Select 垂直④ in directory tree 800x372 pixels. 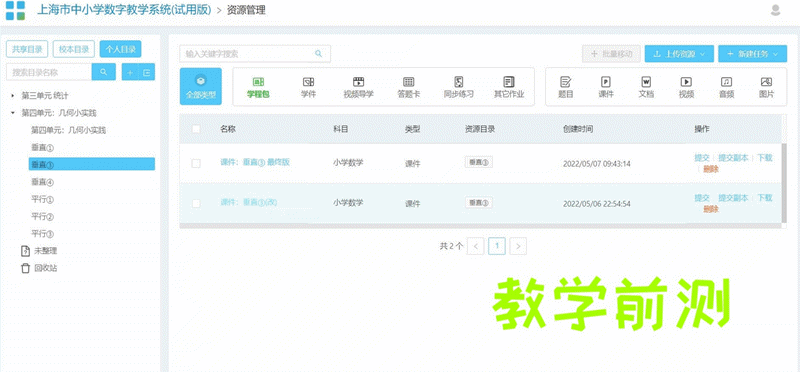[42, 182]
